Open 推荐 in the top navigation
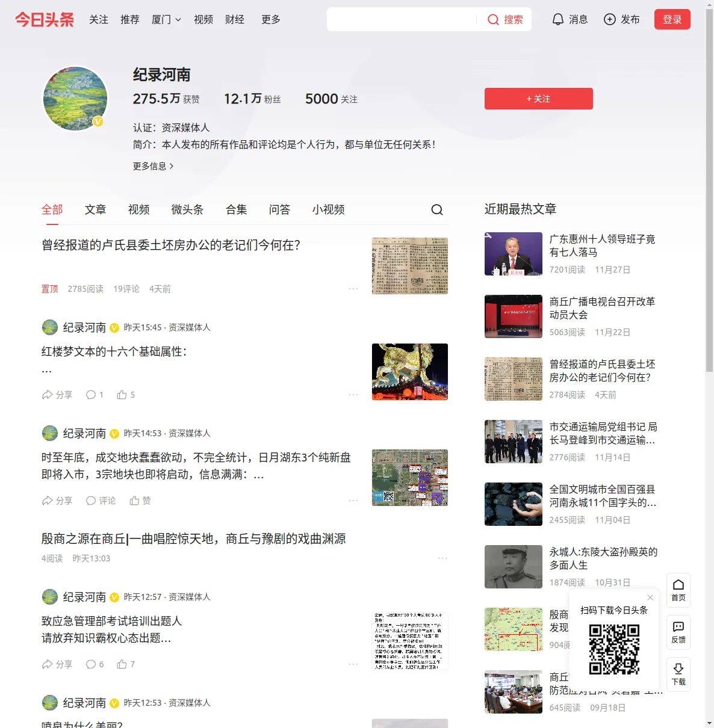714x728 pixels. point(130,19)
